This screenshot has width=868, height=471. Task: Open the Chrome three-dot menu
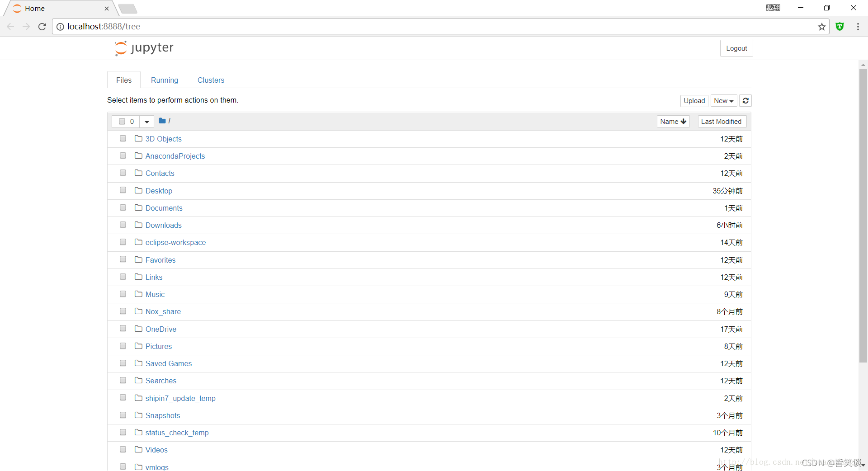click(858, 27)
